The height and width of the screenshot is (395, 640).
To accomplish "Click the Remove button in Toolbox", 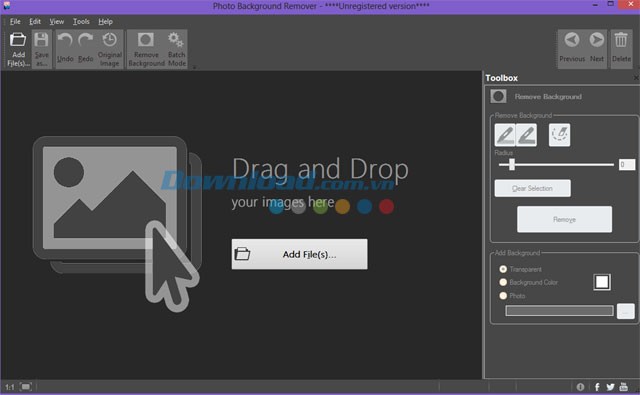I will click(564, 219).
